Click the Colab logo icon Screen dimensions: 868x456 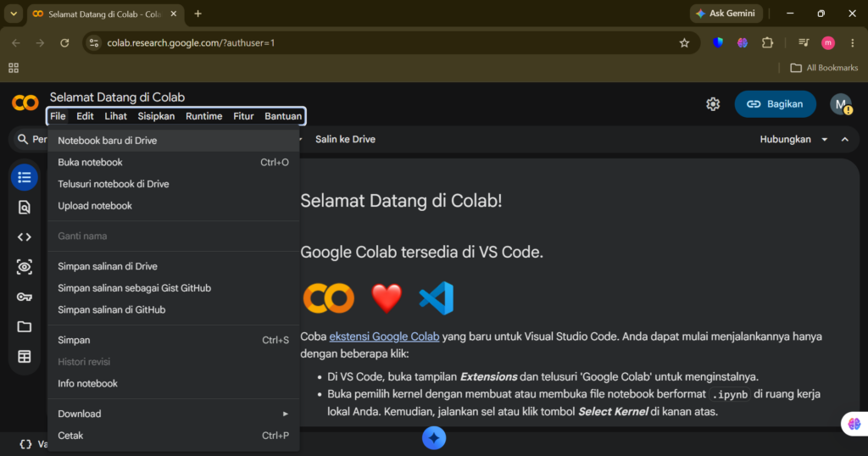click(25, 103)
